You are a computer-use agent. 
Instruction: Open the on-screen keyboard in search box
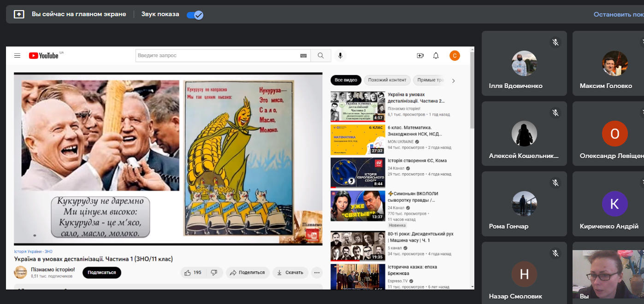pos(303,56)
